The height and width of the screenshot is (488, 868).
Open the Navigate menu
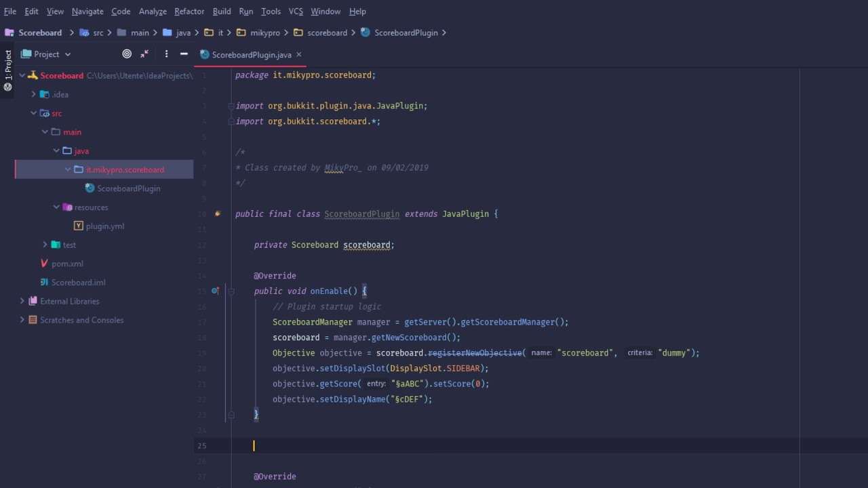click(x=87, y=11)
